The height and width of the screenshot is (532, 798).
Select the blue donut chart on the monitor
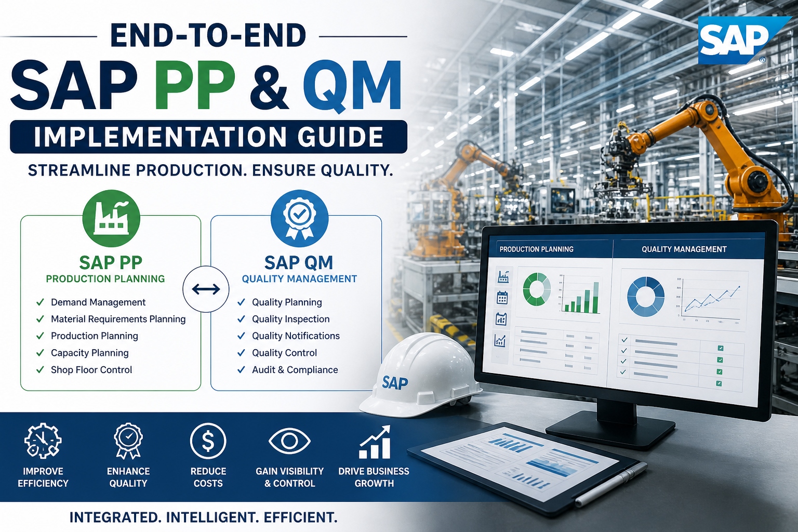coord(646,296)
